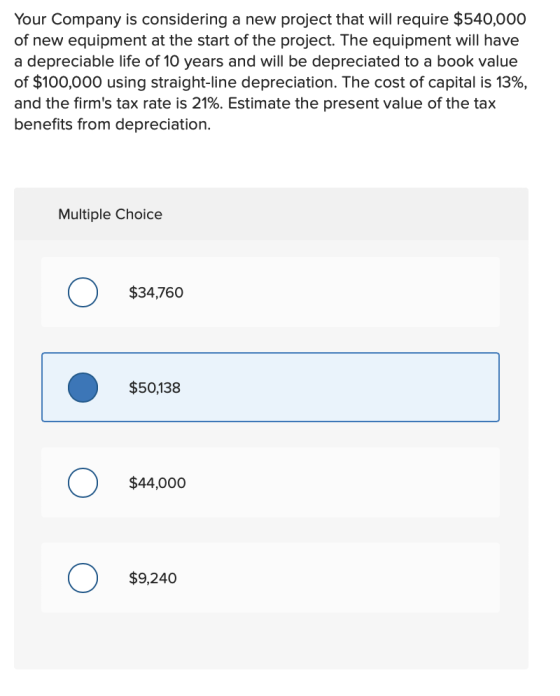Select the $34,760 radio button

tap(83, 292)
